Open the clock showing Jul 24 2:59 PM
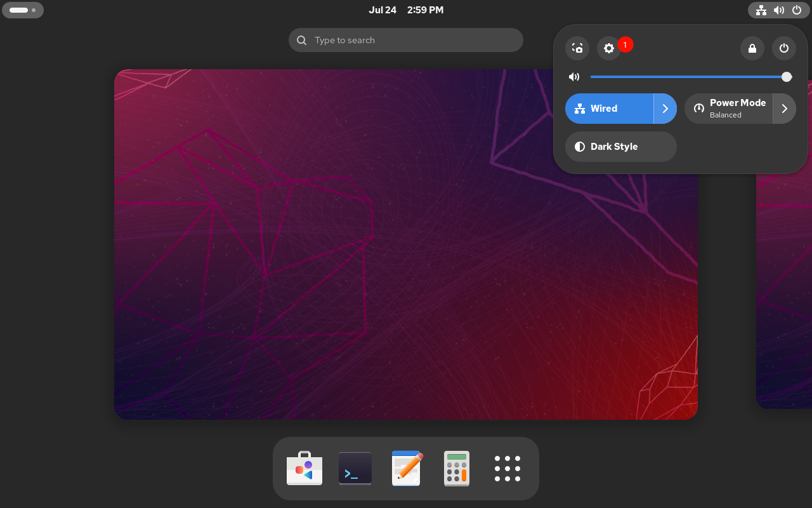Image resolution: width=812 pixels, height=508 pixels. [x=406, y=10]
